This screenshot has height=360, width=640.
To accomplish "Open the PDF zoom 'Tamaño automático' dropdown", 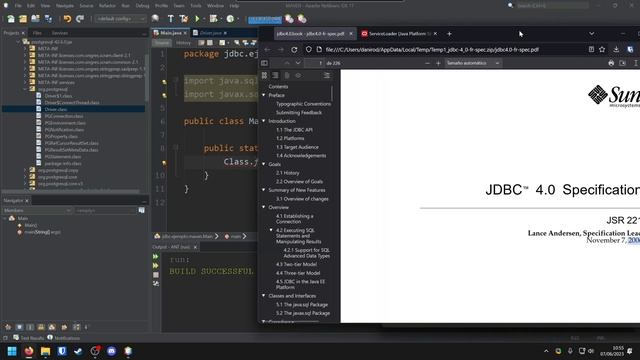I will click(473, 63).
